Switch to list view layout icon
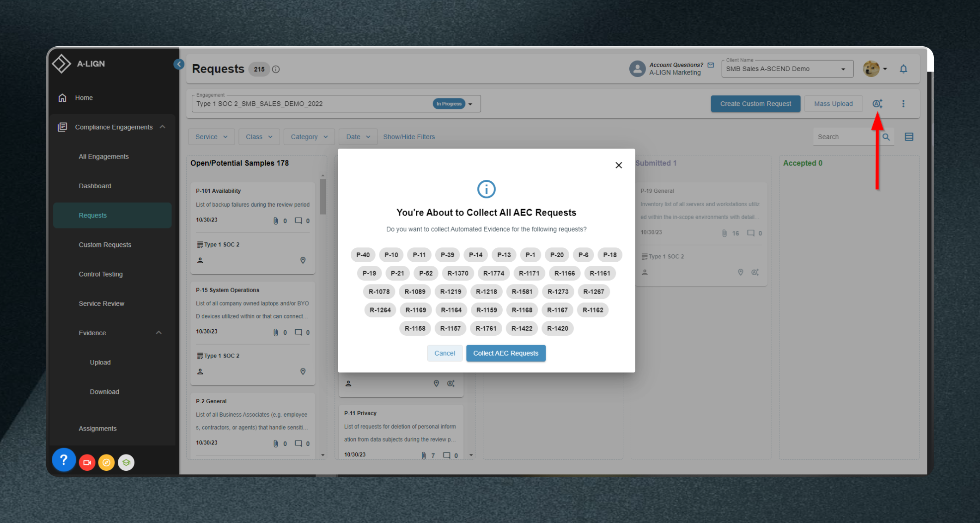980x523 pixels. tap(909, 137)
